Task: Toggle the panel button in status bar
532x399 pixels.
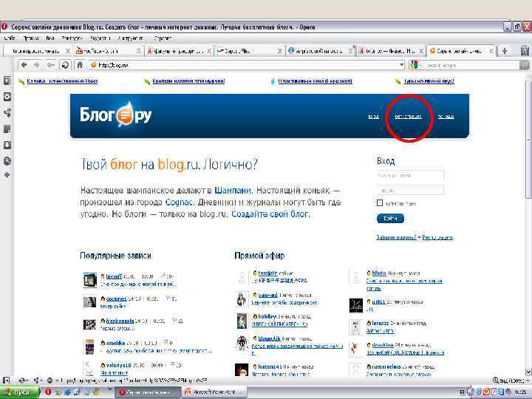Action: [6, 381]
